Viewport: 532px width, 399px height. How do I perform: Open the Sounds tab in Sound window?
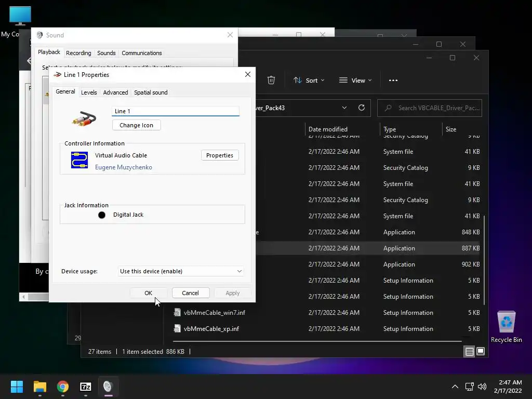tap(106, 53)
